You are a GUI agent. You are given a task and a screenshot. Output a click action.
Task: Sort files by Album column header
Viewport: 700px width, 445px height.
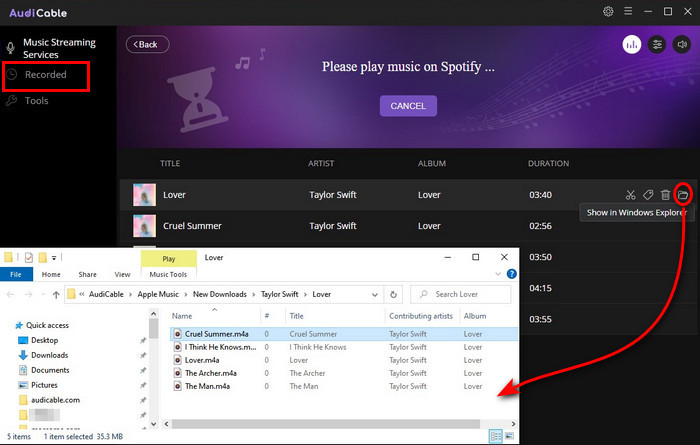coord(475,316)
